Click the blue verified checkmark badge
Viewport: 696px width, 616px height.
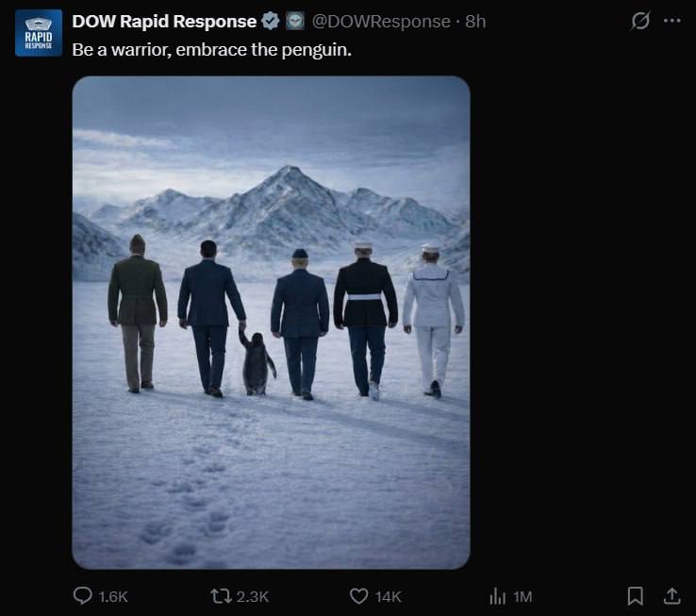[271, 21]
